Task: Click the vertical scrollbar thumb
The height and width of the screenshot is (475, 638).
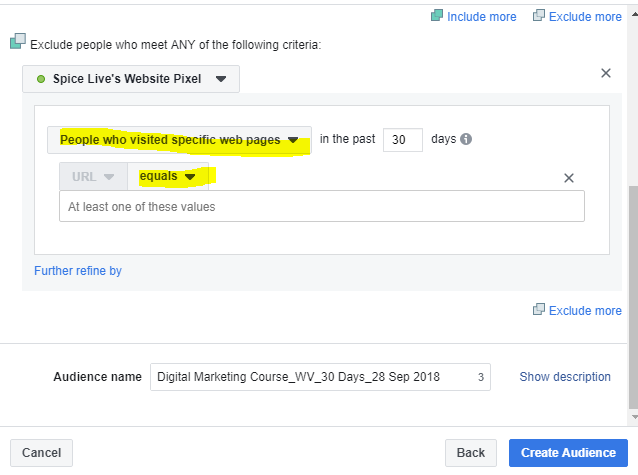Action: click(634, 297)
